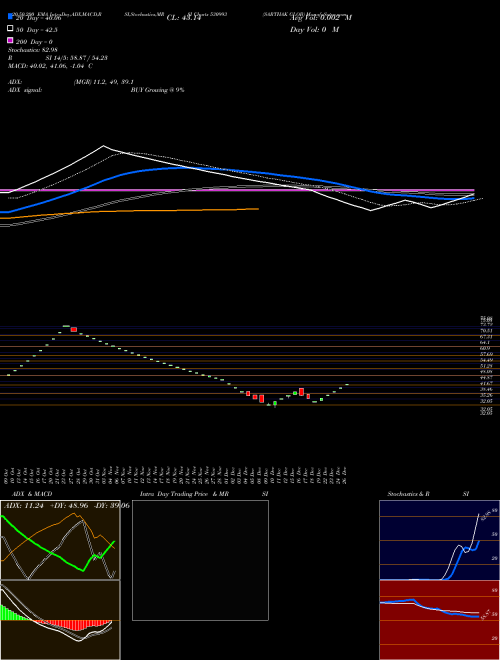Image resolution: width=500 pixels, height=660 pixels.
Task: Click the blue 20 Day legend swatch
Action: (x=10, y=16)
